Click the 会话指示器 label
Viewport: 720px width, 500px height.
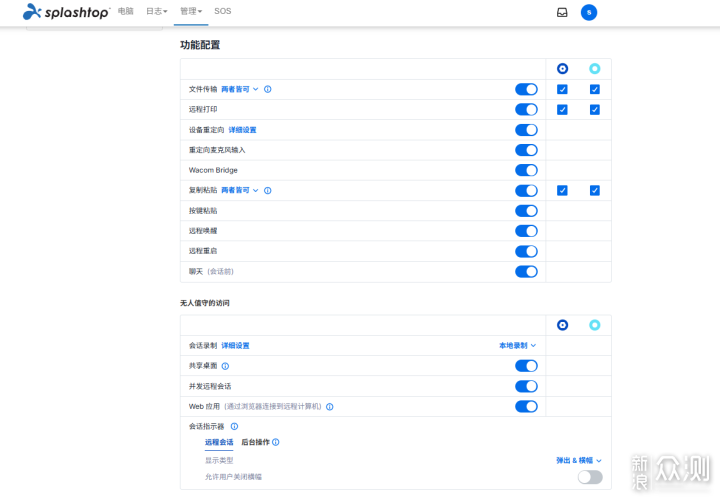tap(207, 426)
